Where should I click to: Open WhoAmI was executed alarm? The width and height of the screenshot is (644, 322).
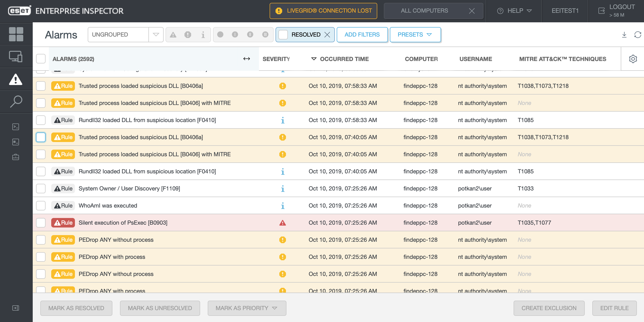[x=108, y=206]
